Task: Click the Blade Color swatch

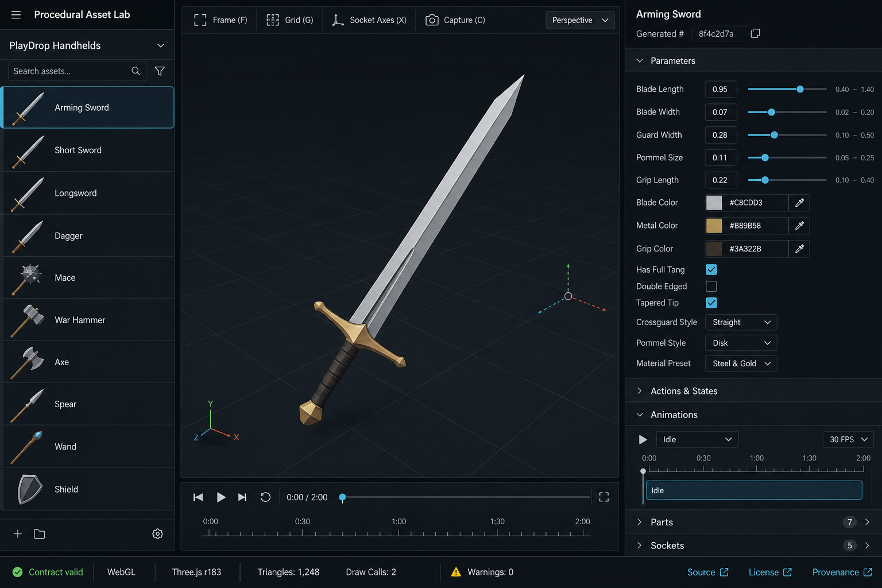Action: pyautogui.click(x=714, y=203)
